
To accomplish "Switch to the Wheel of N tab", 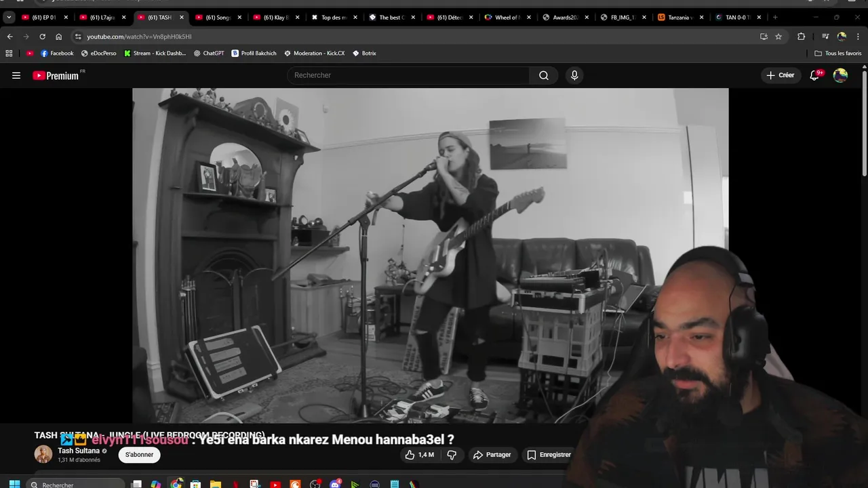I will (x=507, y=17).
